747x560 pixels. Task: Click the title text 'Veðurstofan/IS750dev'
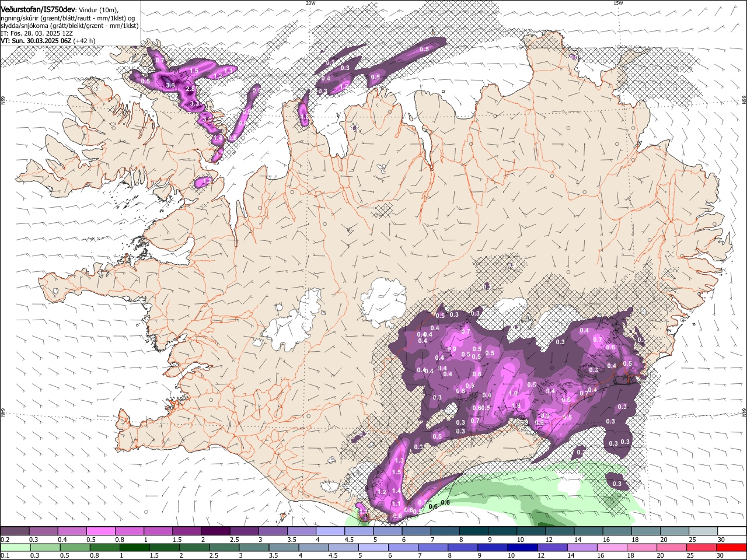click(x=38, y=9)
